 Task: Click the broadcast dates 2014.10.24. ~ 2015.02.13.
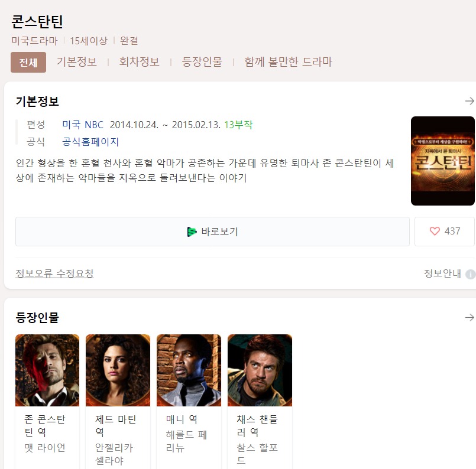pyautogui.click(x=165, y=125)
